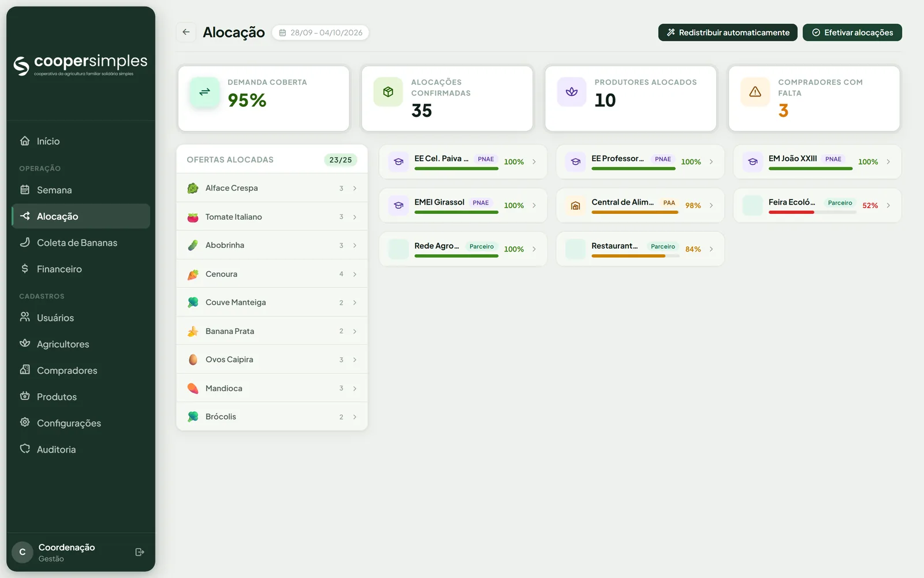Viewport: 924px width, 578px height.
Task: Click the Compradores com Falta warning icon
Action: (x=755, y=92)
